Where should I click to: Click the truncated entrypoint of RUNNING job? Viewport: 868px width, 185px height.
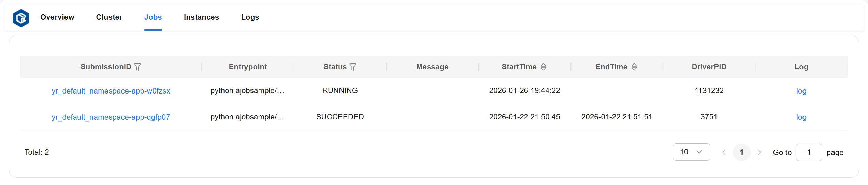point(247,91)
